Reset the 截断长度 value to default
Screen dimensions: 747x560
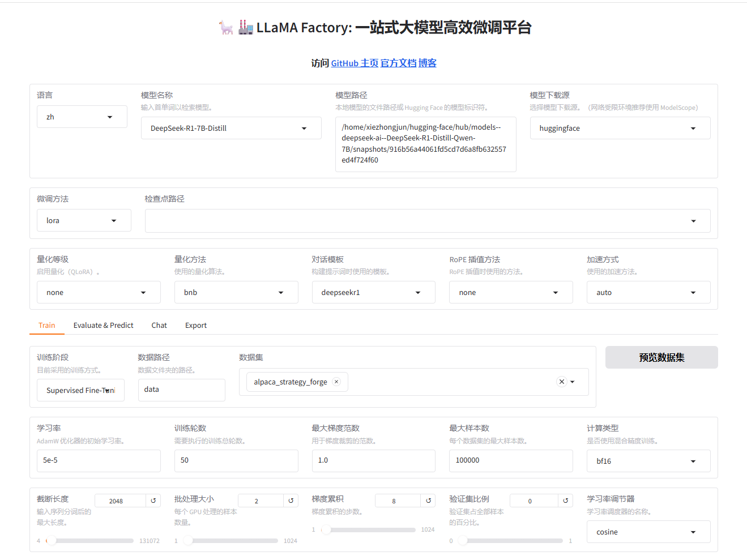(x=153, y=501)
